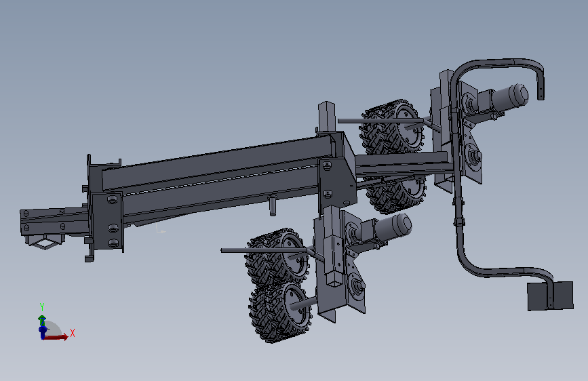Select the vertical pin under the main beam

pos(273,205)
